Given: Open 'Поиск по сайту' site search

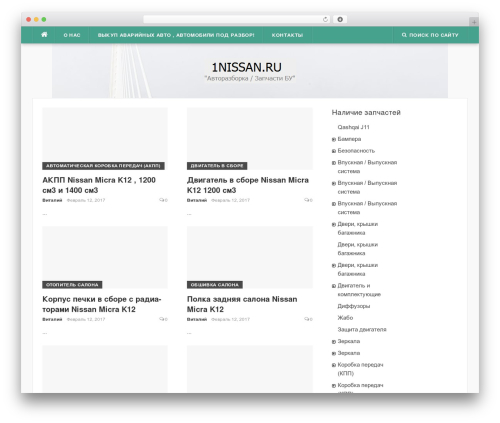Looking at the screenshot, I should (x=430, y=35).
